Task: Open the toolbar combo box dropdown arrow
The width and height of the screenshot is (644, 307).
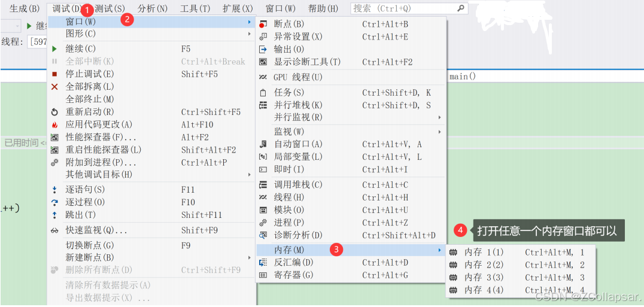Action: coord(17,26)
